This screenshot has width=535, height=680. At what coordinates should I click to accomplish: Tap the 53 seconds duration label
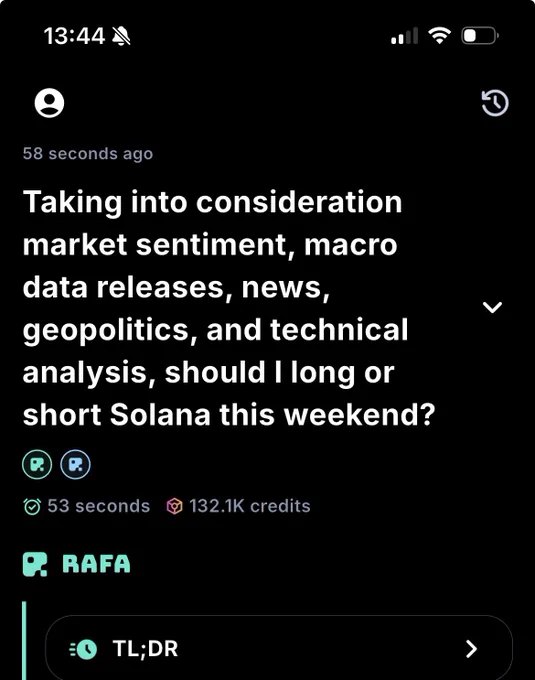point(99,506)
